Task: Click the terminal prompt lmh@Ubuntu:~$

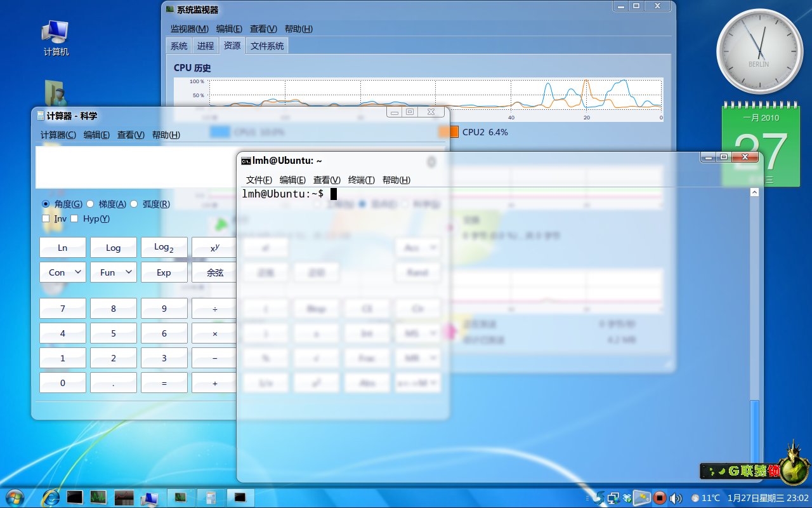Action: pos(283,194)
